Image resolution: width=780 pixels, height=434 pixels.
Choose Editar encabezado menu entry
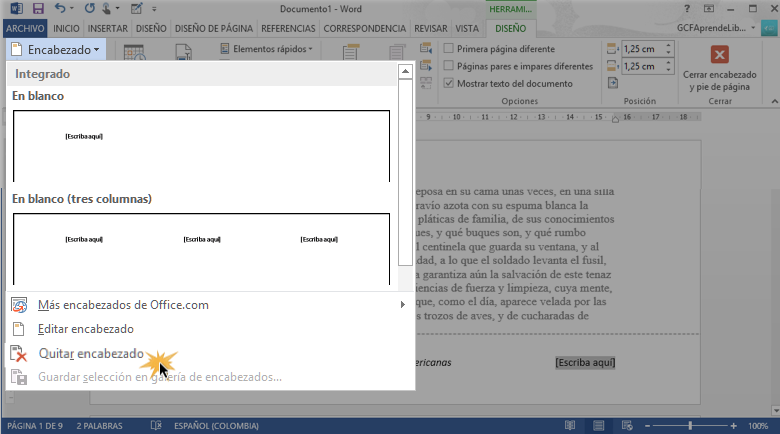point(85,329)
